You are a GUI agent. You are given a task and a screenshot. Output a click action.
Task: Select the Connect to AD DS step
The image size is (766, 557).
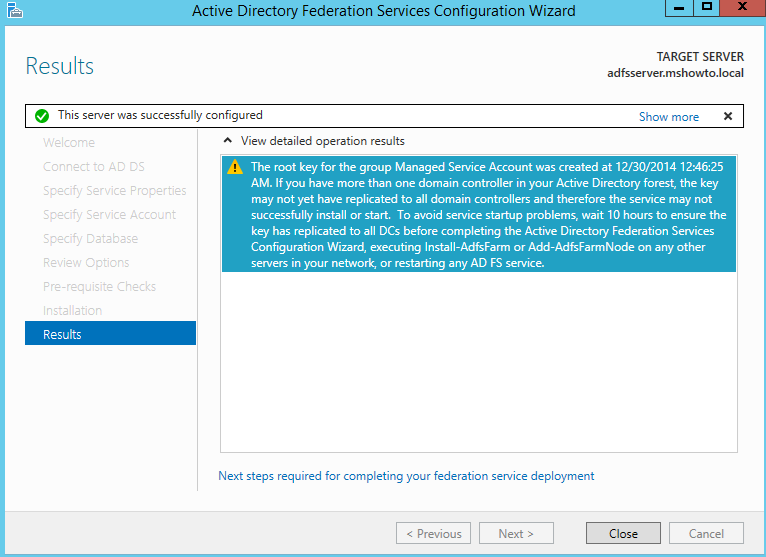(x=94, y=167)
